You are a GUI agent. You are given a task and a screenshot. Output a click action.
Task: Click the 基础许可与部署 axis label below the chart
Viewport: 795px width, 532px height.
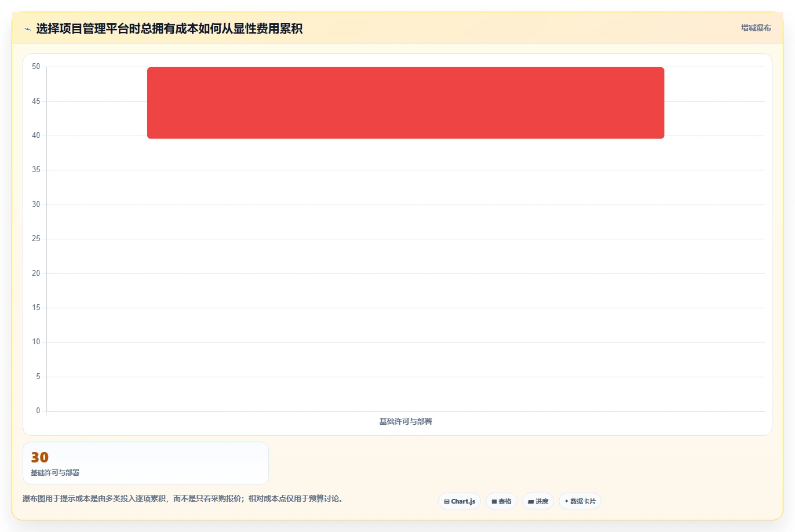(x=406, y=421)
